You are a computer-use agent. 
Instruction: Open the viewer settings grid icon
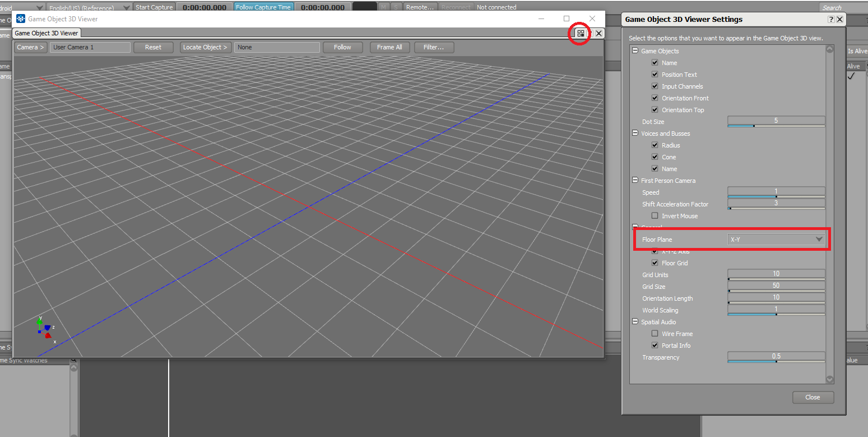(580, 34)
